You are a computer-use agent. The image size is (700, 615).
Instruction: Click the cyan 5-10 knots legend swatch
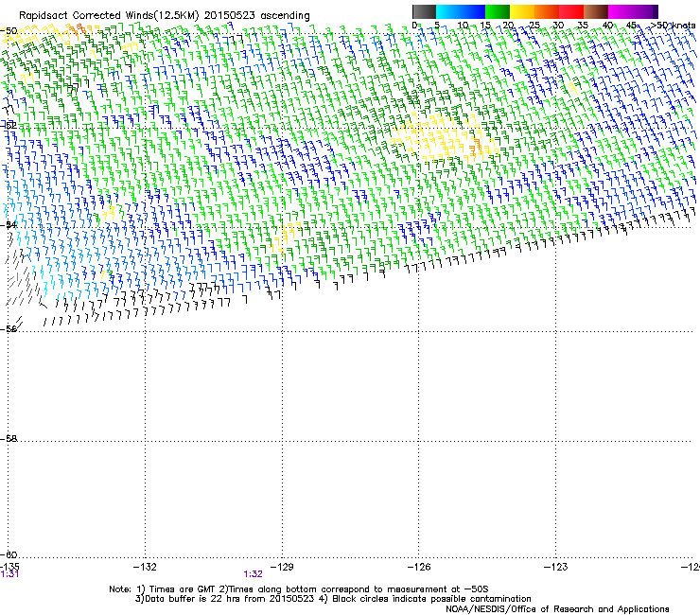(448, 11)
